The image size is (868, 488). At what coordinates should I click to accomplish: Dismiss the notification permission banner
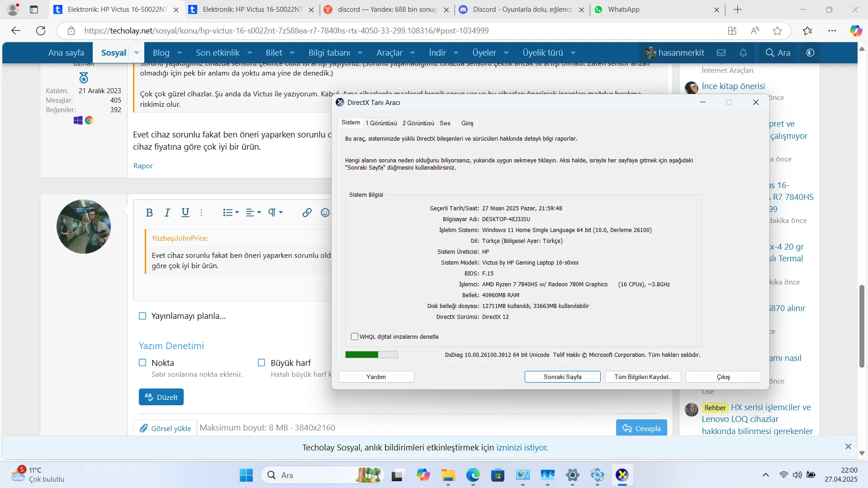(x=848, y=446)
